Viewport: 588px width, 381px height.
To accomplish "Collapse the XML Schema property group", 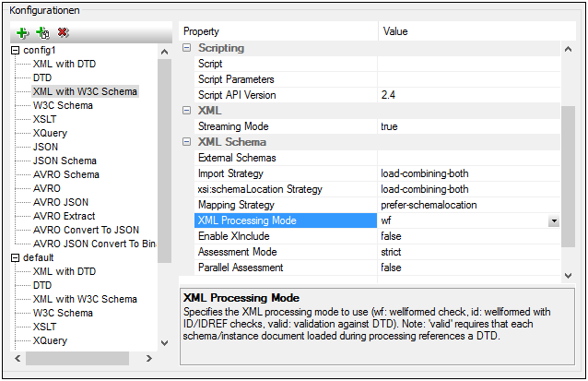I will point(188,142).
